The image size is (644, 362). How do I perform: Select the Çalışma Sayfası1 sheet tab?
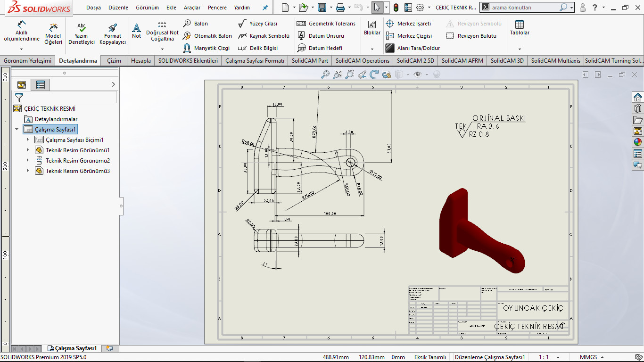[x=72, y=348]
